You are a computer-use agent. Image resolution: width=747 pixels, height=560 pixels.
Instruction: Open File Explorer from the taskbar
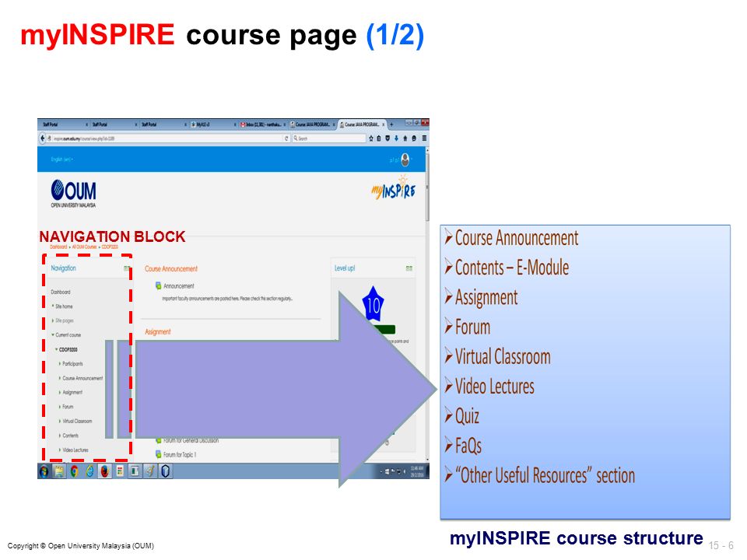tap(59, 471)
